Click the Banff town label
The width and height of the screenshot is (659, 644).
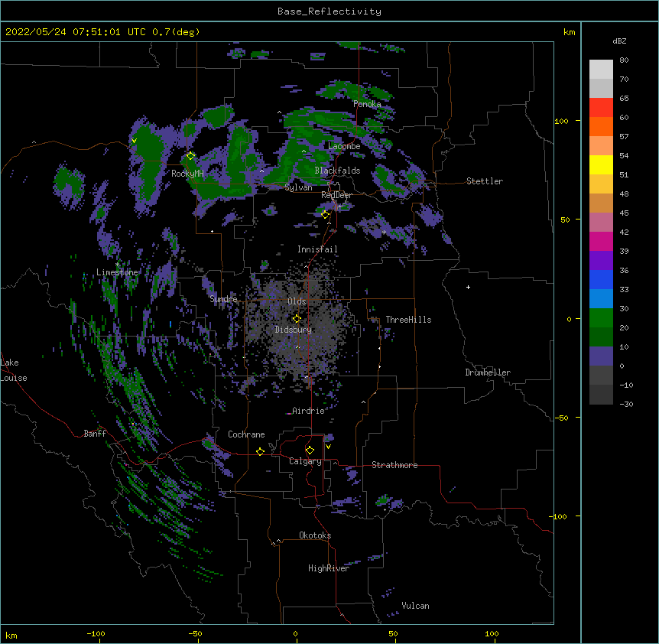click(95, 434)
